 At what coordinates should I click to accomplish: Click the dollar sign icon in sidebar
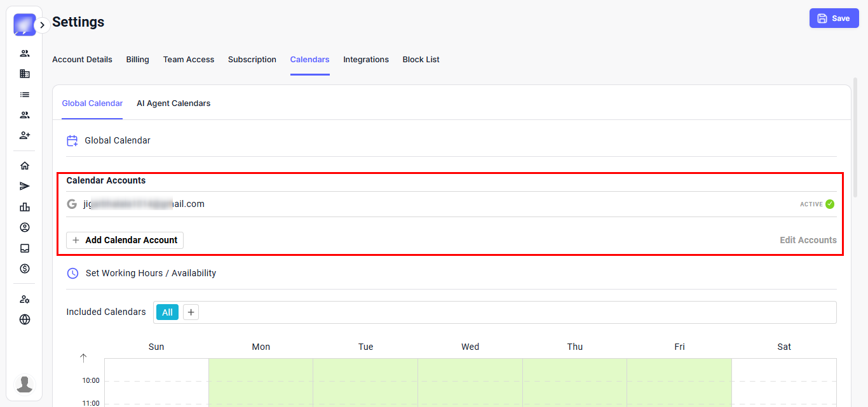[25, 269]
